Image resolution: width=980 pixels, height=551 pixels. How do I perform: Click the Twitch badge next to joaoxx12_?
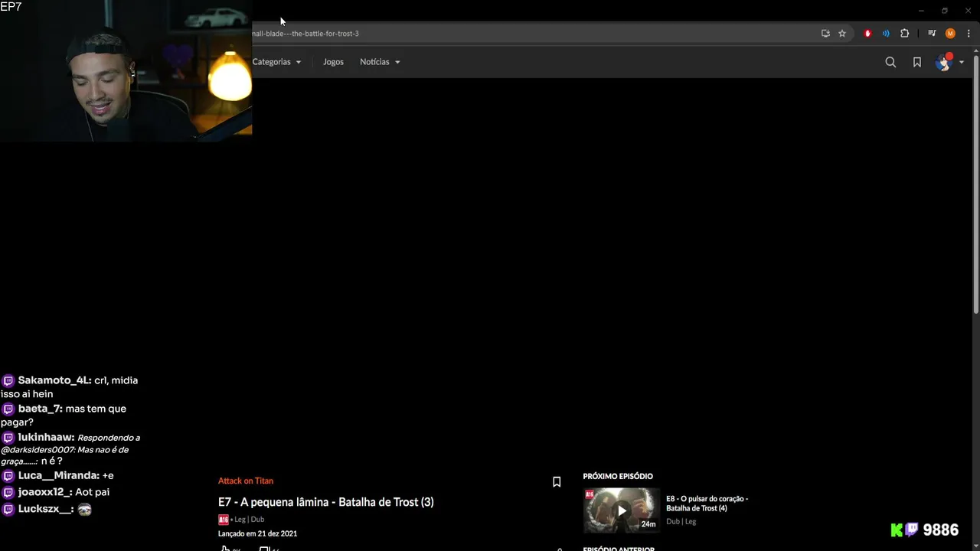point(8,492)
